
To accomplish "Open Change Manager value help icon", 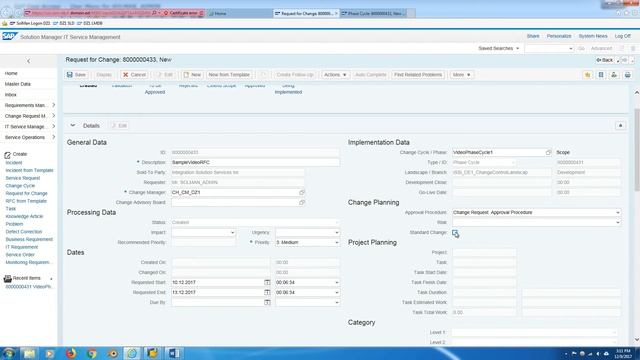I will pyautogui.click(x=302, y=192).
